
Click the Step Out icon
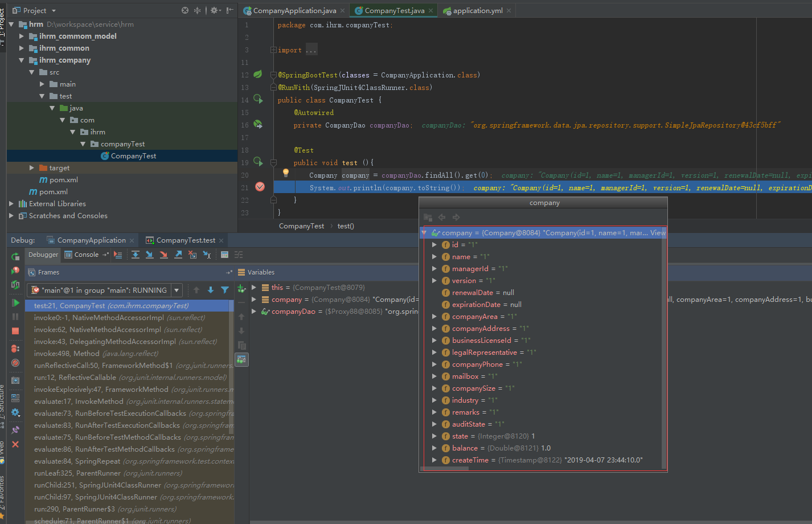pos(178,255)
